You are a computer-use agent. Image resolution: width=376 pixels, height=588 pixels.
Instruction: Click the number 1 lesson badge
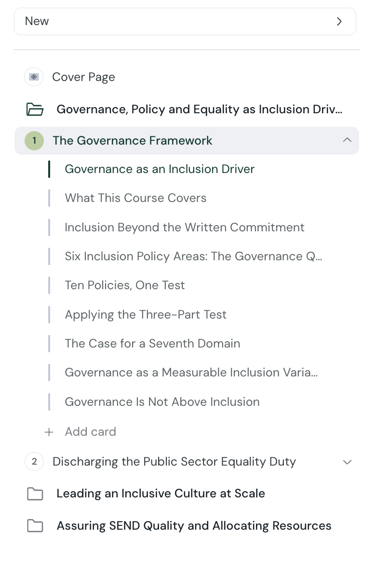coord(34,141)
